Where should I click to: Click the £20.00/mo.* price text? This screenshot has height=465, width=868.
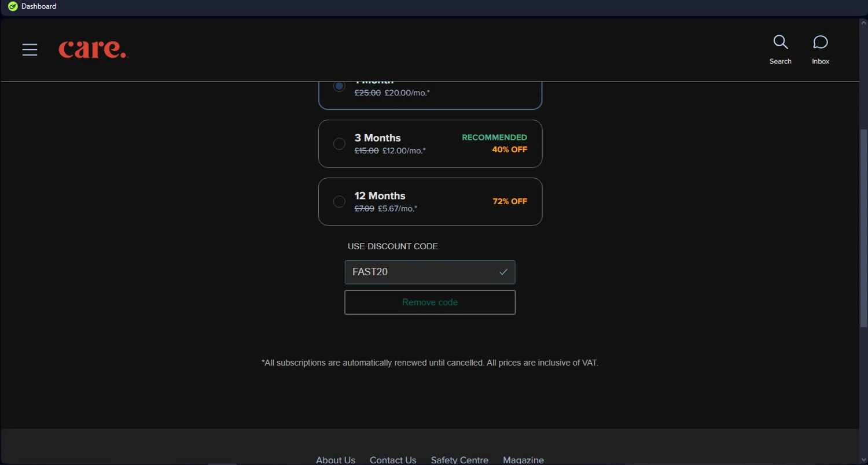pyautogui.click(x=407, y=93)
